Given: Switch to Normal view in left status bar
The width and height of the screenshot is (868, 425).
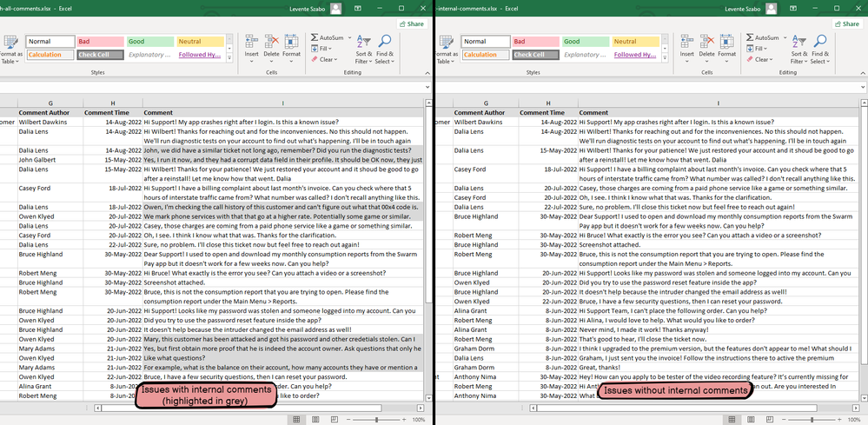Looking at the screenshot, I should click(297, 419).
